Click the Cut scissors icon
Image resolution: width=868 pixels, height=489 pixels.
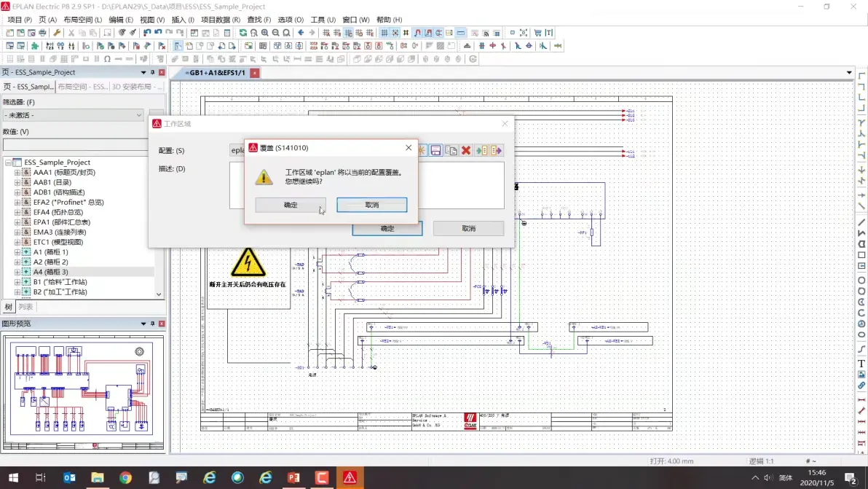71,33
